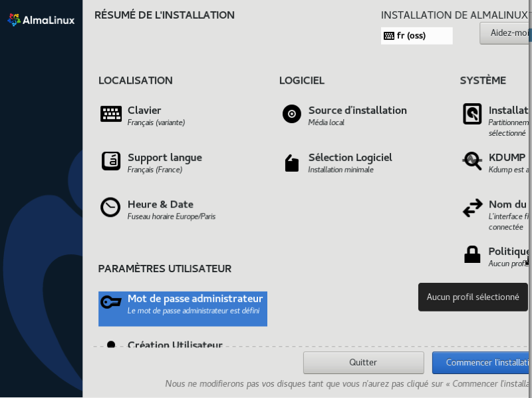Start install with Commencer l'installation button
Viewport: 532px width, 398px height.
(481, 363)
